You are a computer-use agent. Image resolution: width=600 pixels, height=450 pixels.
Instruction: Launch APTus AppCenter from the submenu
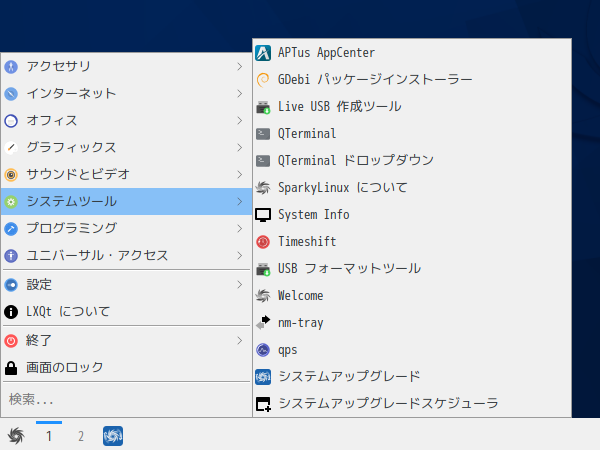pyautogui.click(x=412, y=53)
